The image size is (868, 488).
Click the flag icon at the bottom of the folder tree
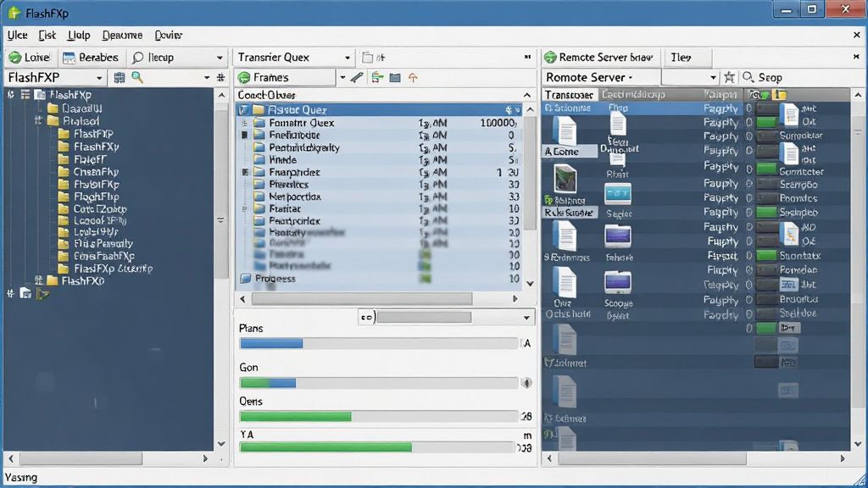[42, 294]
